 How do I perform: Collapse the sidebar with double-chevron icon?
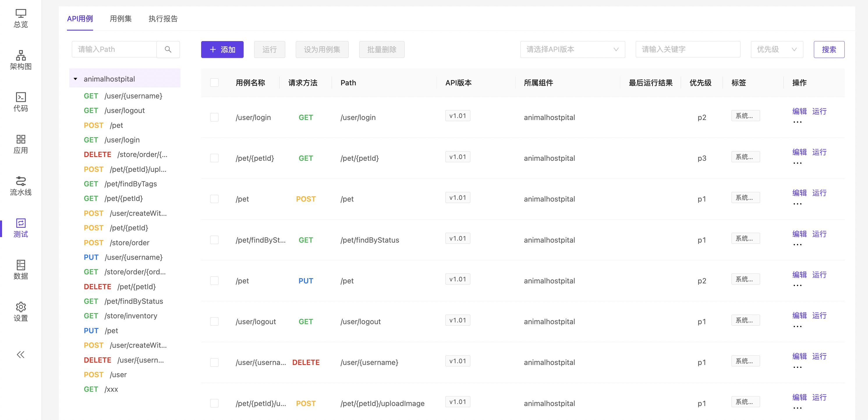coord(21,354)
